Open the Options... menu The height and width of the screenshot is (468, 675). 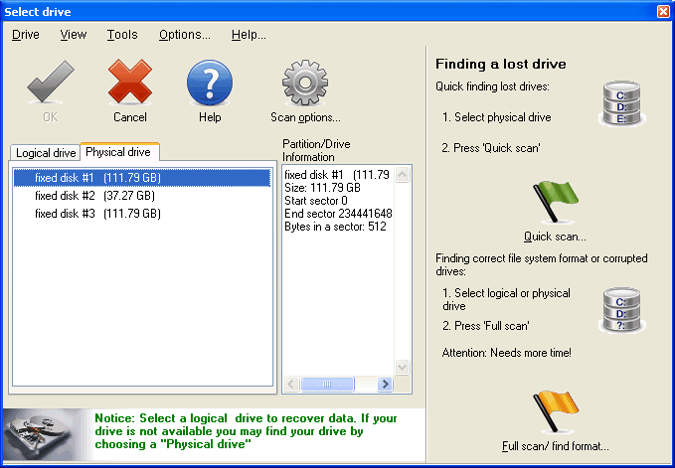185,35
